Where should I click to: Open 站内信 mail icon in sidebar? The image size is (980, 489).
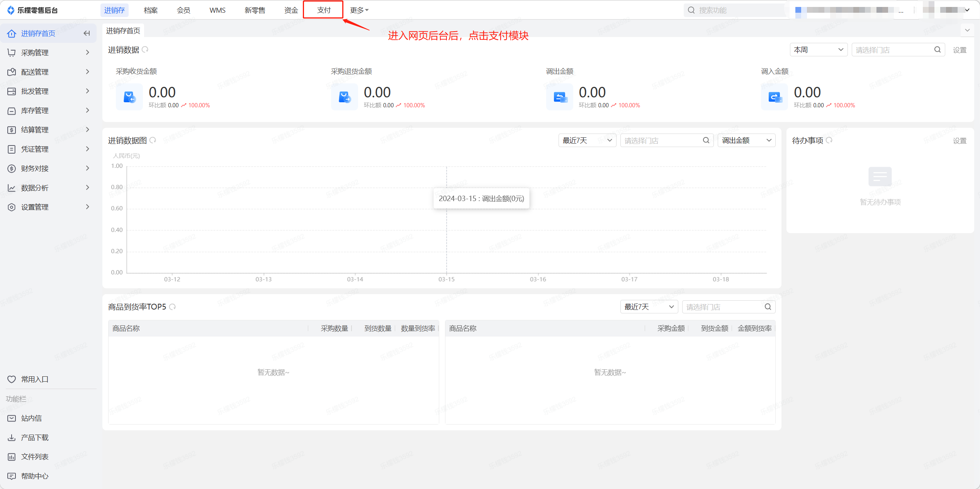[x=12, y=418]
